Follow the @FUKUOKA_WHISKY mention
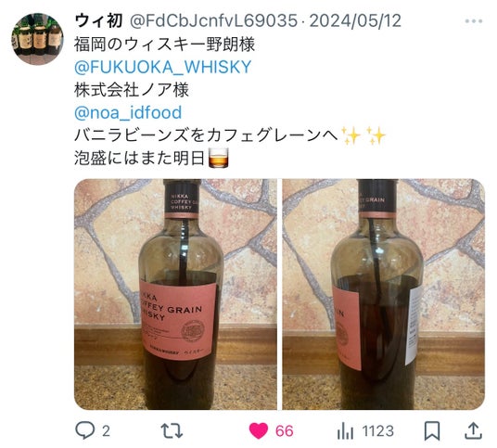Image resolution: width=497 pixels, height=448 pixels. pyautogui.click(x=163, y=67)
